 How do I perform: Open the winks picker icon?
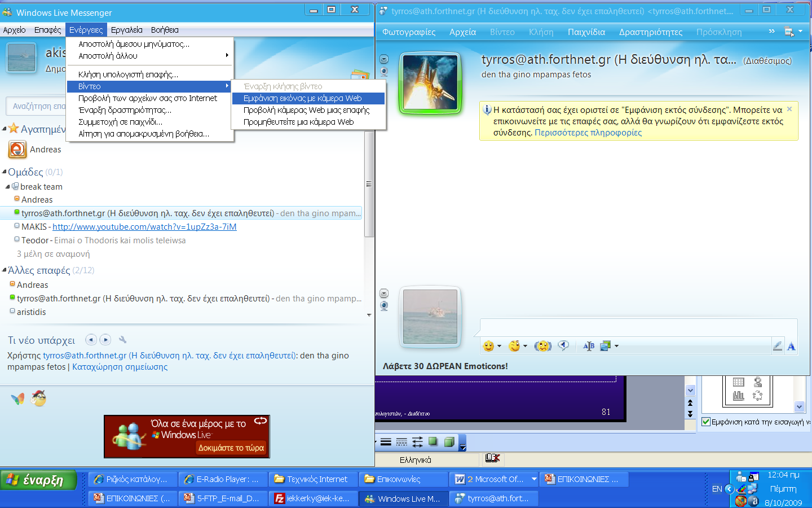coord(514,346)
